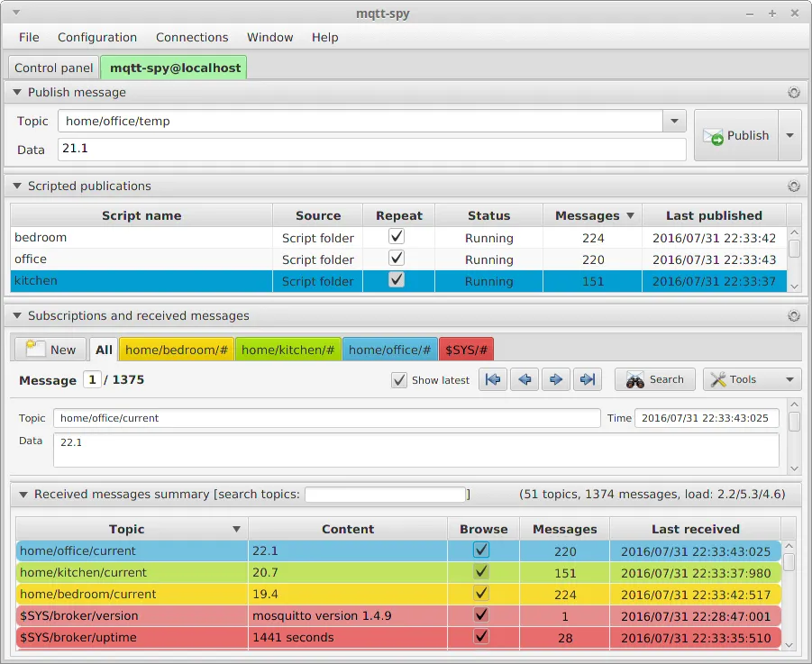Open window menu arrow in title bar

(16, 13)
